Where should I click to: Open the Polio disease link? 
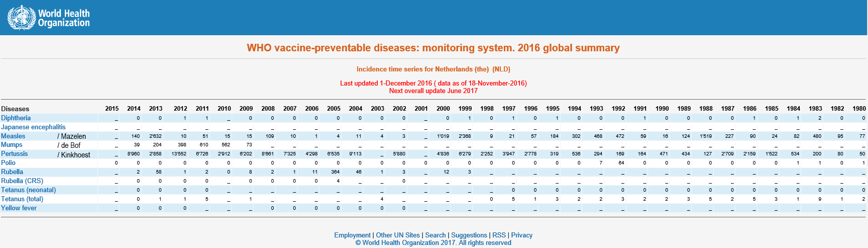[8, 163]
